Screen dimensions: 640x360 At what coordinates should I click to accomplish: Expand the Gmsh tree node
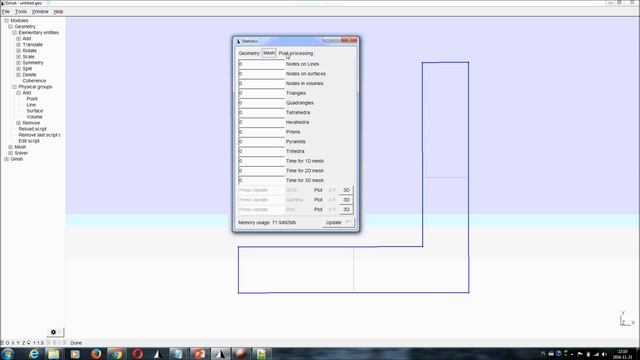[x=7, y=159]
